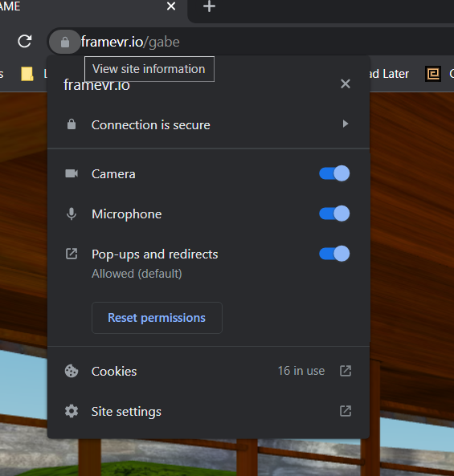Open the Connection is secure row
This screenshot has width=454, height=476.
(x=208, y=124)
